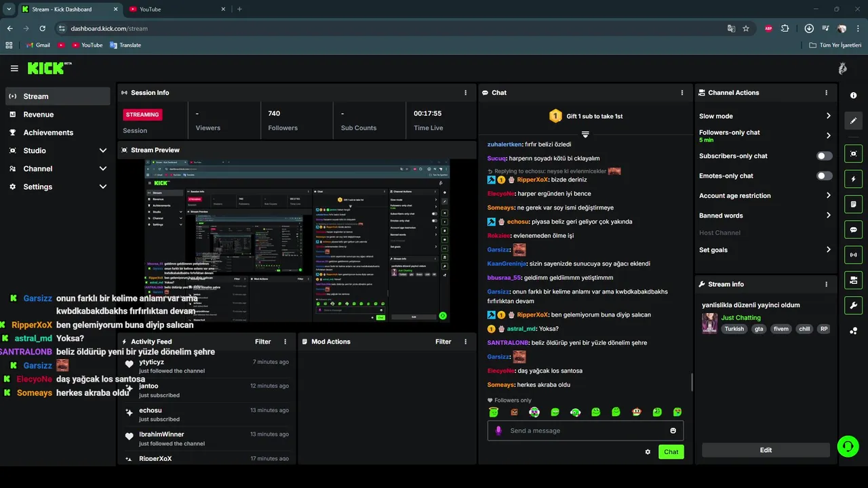Open Stream info three-dot options menu
This screenshot has height=488, width=868.
point(826,285)
